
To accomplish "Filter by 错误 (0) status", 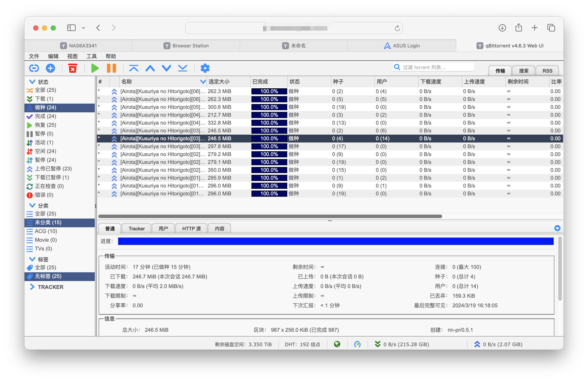I will [60, 195].
